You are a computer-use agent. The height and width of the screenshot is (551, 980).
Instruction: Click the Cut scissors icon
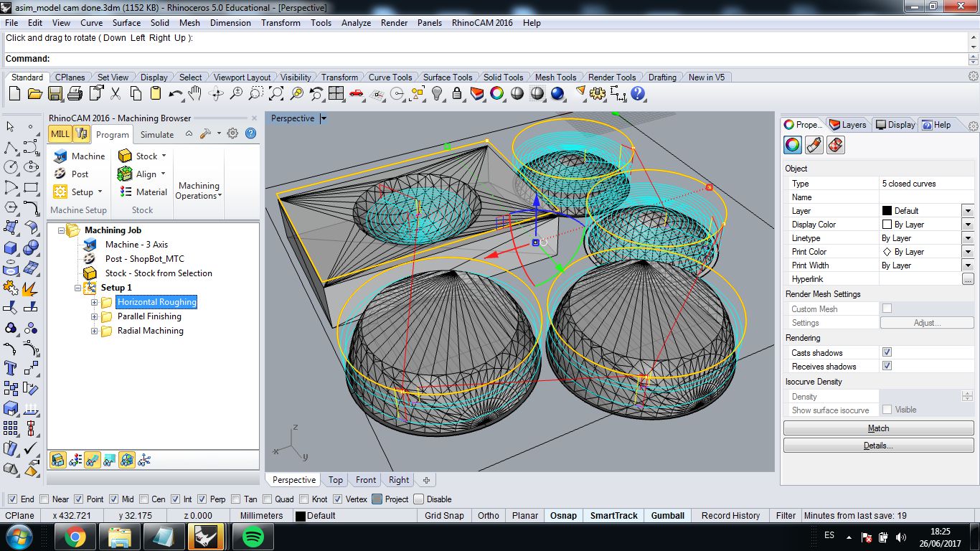[116, 93]
